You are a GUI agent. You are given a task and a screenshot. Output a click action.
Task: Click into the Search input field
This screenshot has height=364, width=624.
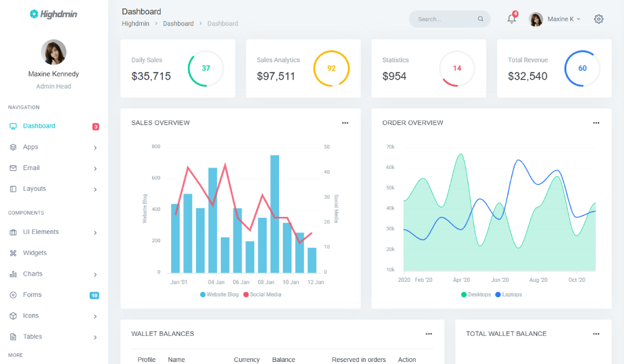click(x=445, y=19)
